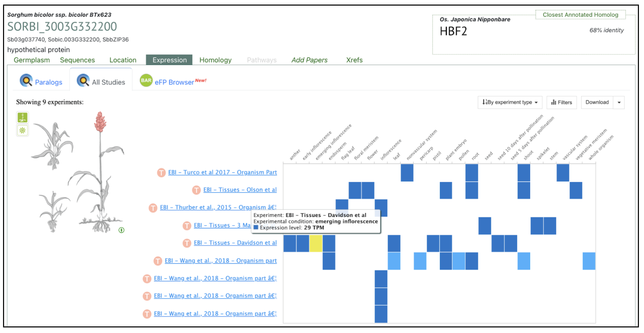Screen dimensions: 644x333
Task: Click the Closest Annotated Homolog HBF2 name
Action: point(453,31)
